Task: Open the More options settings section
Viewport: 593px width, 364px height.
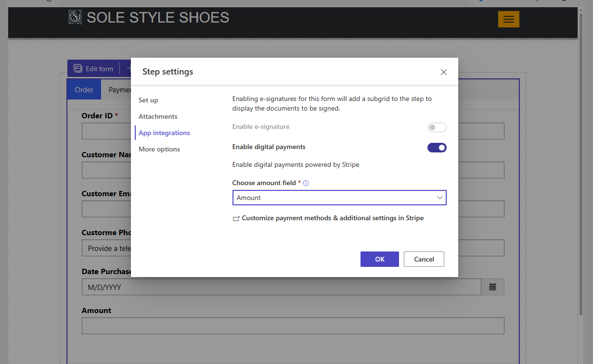Action: [159, 149]
